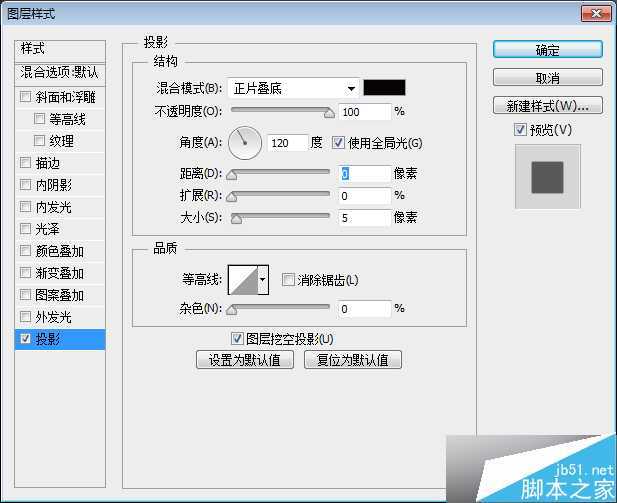Toggle 使用全局光(G) checkbox
Viewport: 617px width, 503px height.
point(338,142)
